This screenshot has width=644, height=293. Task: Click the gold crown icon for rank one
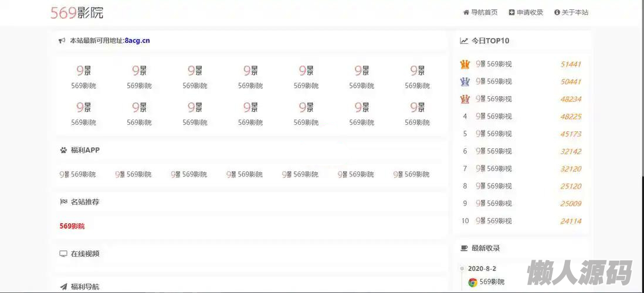(x=465, y=64)
